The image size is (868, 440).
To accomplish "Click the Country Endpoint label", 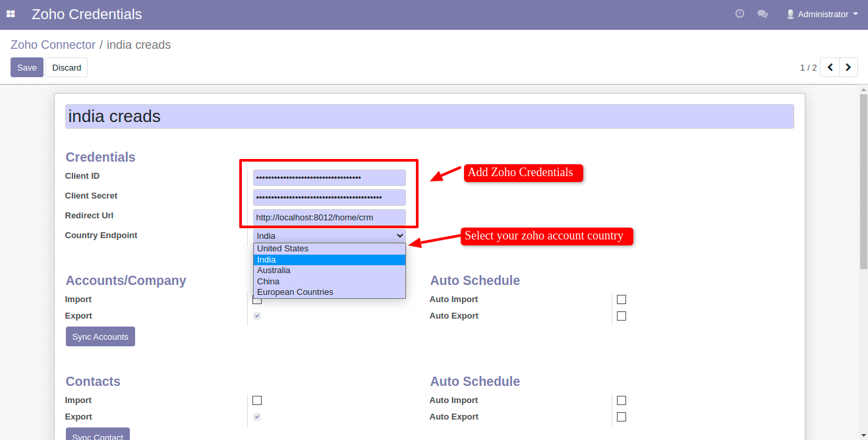I will [101, 236].
